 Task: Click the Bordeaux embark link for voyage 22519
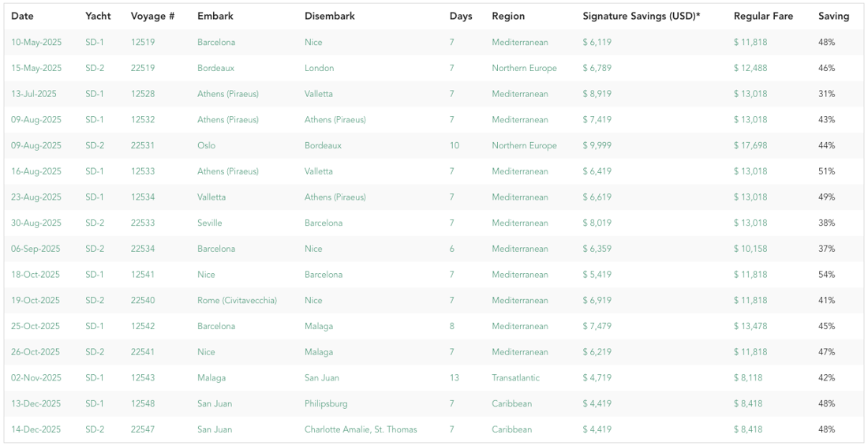tap(216, 68)
